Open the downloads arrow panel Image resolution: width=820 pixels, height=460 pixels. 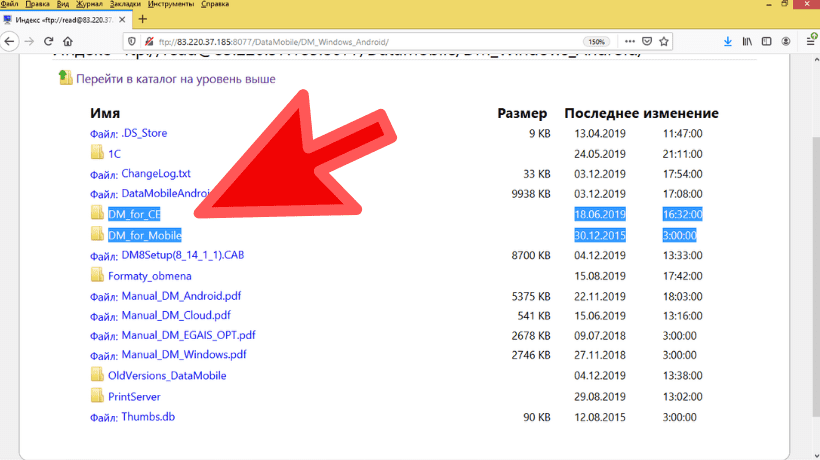tap(727, 41)
